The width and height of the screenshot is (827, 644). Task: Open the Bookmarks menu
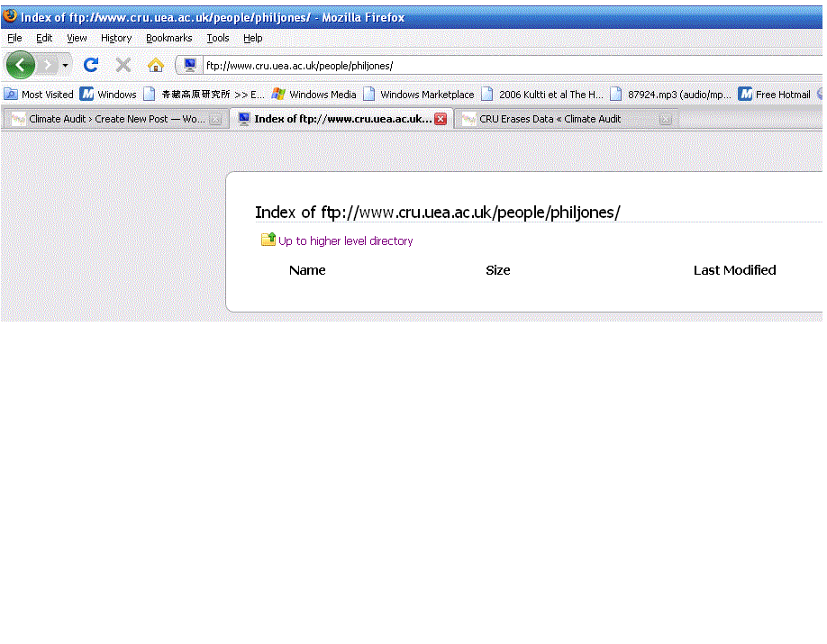[x=168, y=38]
